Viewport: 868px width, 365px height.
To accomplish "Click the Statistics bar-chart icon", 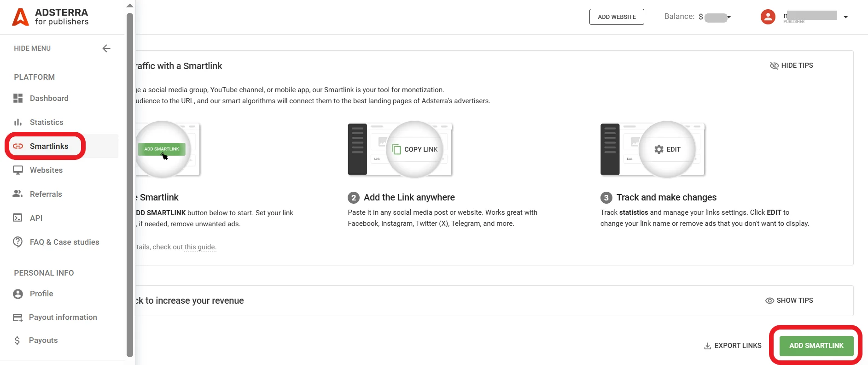I will click(x=17, y=122).
